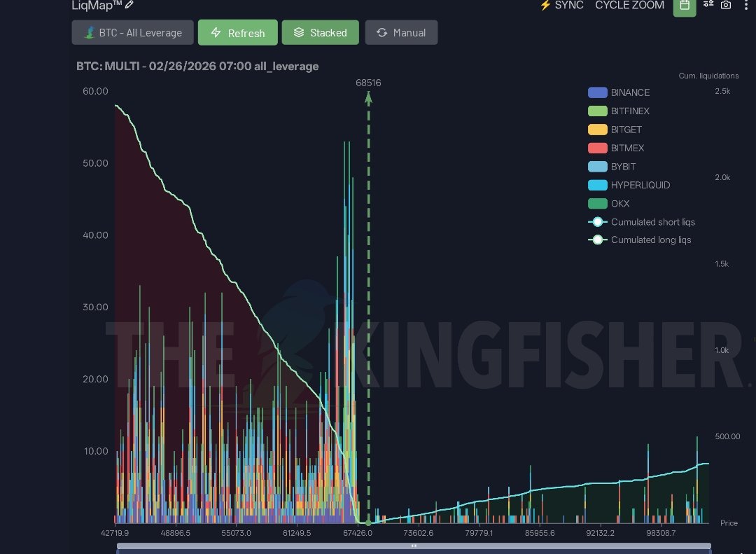Activate CYCLE ZOOM

629,6
